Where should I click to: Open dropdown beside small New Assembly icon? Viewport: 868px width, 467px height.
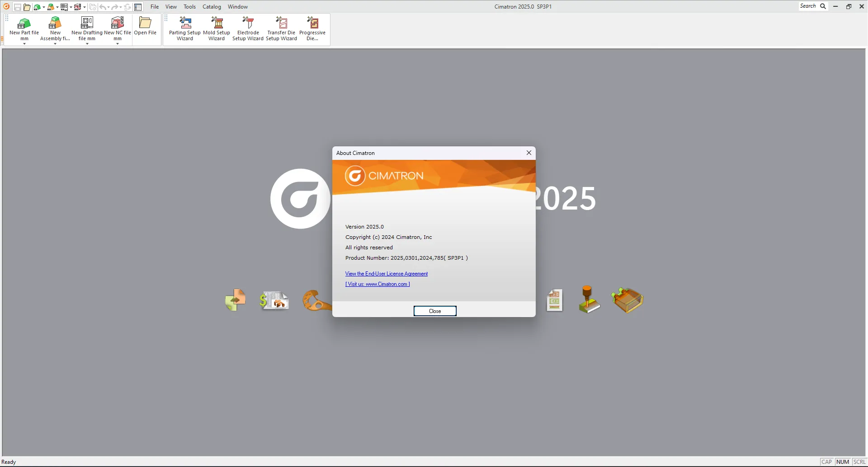click(x=57, y=7)
